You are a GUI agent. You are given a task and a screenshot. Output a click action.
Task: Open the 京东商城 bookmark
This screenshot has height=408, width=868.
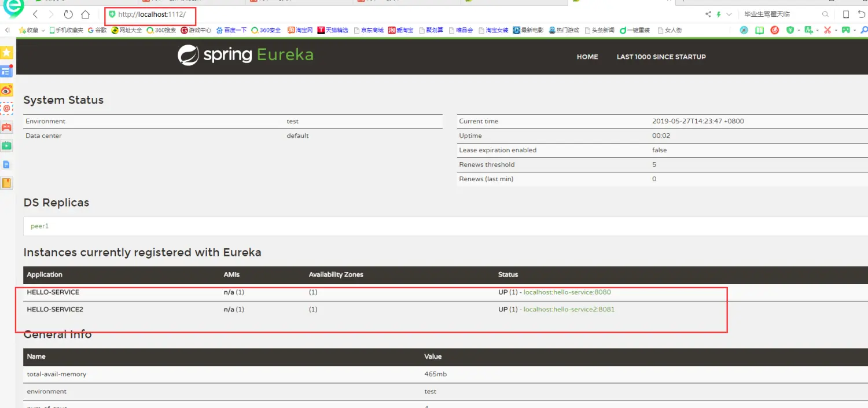point(369,30)
